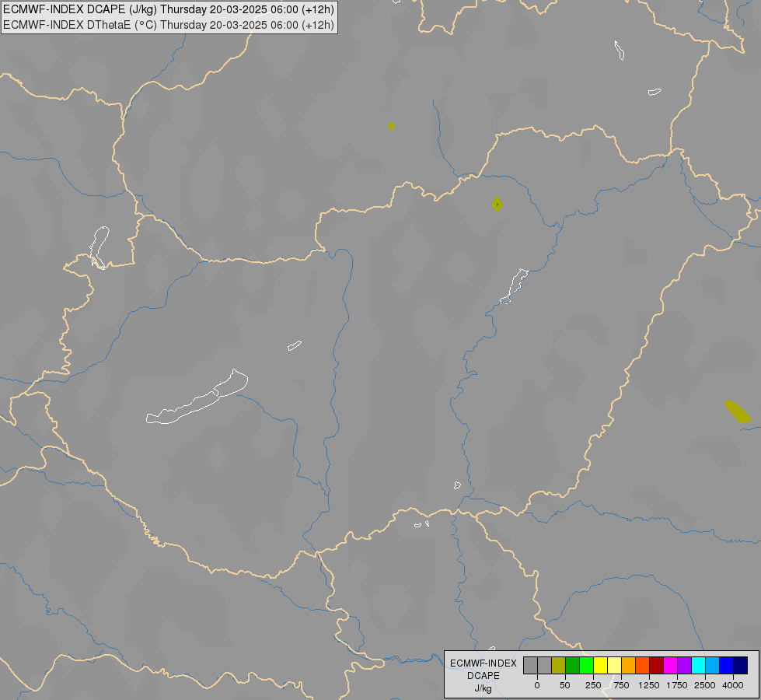Screen dimensions: 761x700
Task: Click the magenta legend swatch
Action: tap(671, 665)
